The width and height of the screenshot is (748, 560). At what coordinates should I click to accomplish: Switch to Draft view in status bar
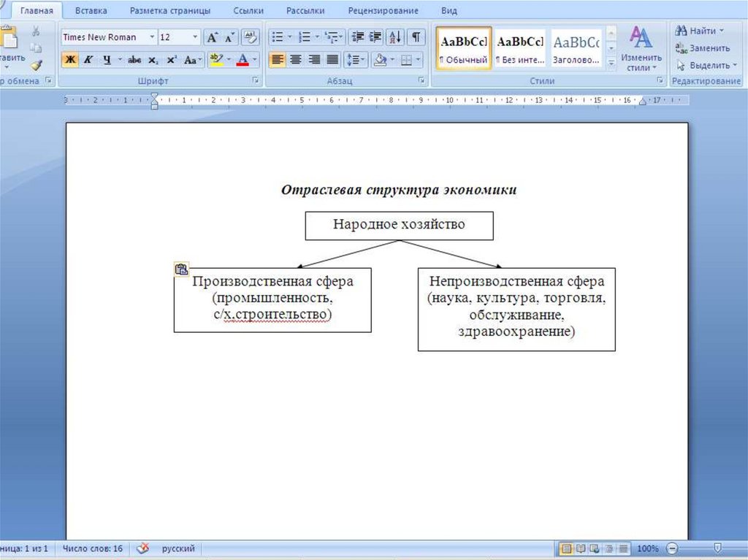tap(623, 548)
